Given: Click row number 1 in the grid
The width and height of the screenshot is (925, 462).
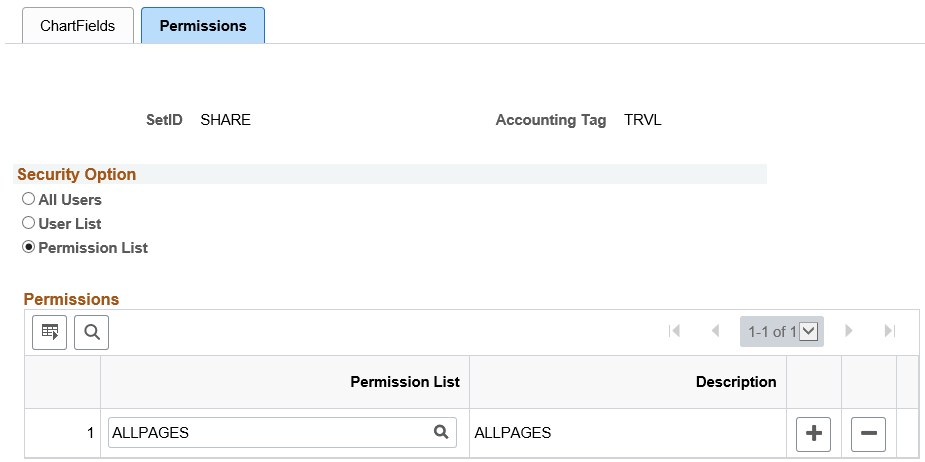Looking at the screenshot, I should point(90,433).
